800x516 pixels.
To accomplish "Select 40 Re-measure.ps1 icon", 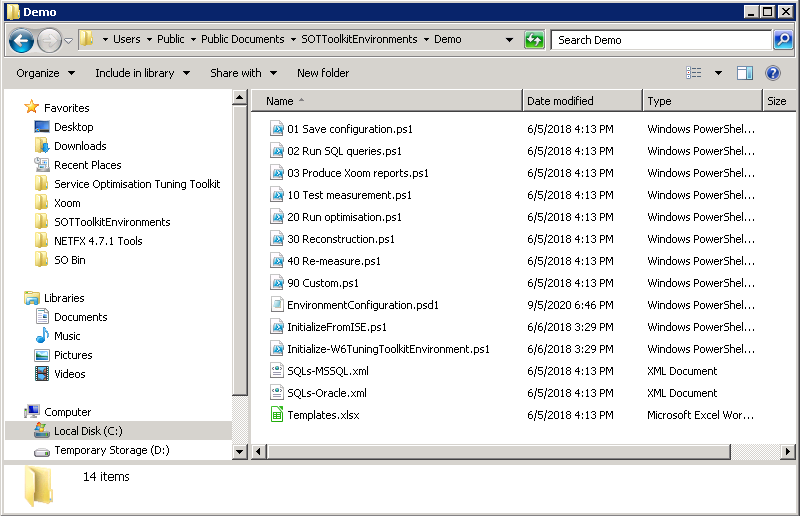I will pos(277,260).
